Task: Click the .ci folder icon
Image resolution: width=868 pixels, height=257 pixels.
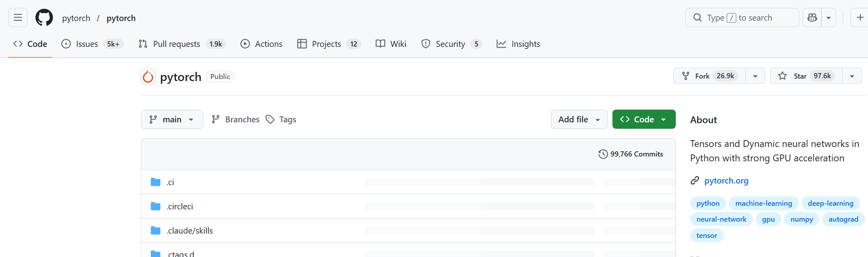Action: (156, 182)
